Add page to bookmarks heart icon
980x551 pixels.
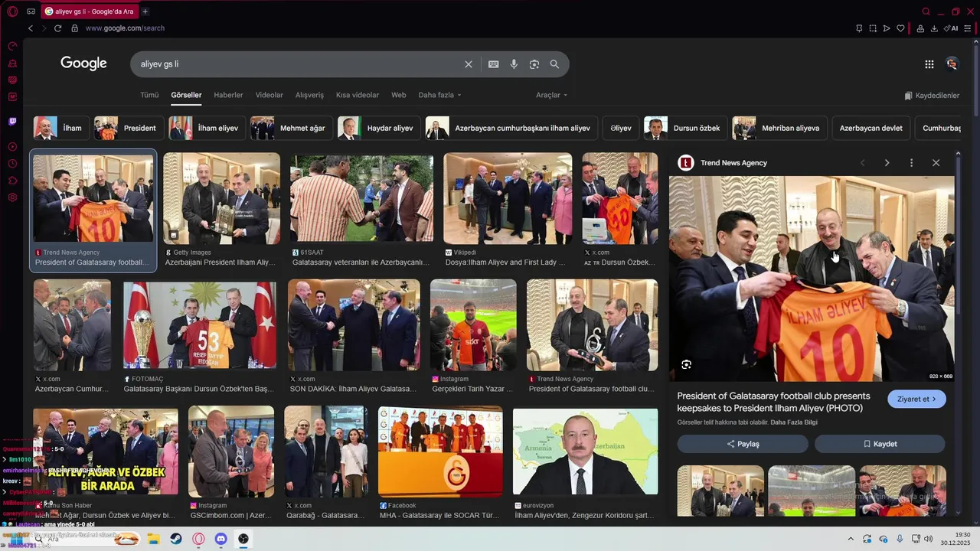[900, 28]
